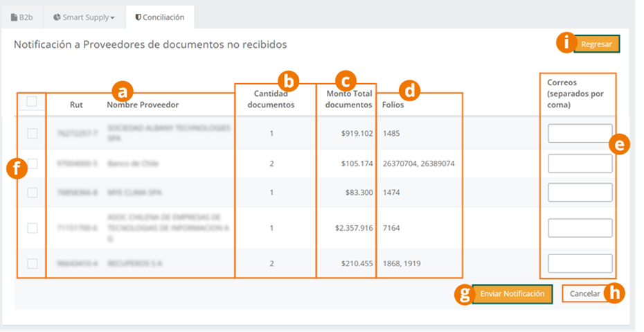This screenshot has height=332, width=644.
Task: Open the Conciliación tab
Action: (x=160, y=17)
